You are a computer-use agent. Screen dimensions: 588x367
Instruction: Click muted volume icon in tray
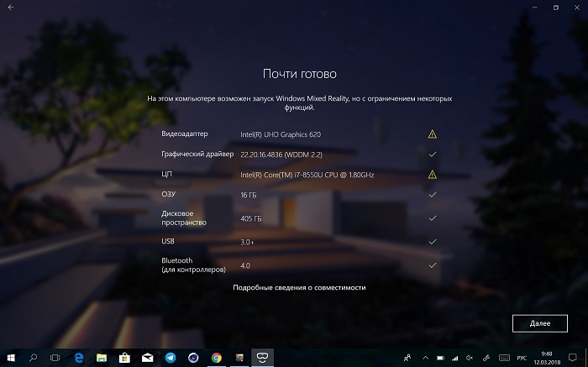469,358
